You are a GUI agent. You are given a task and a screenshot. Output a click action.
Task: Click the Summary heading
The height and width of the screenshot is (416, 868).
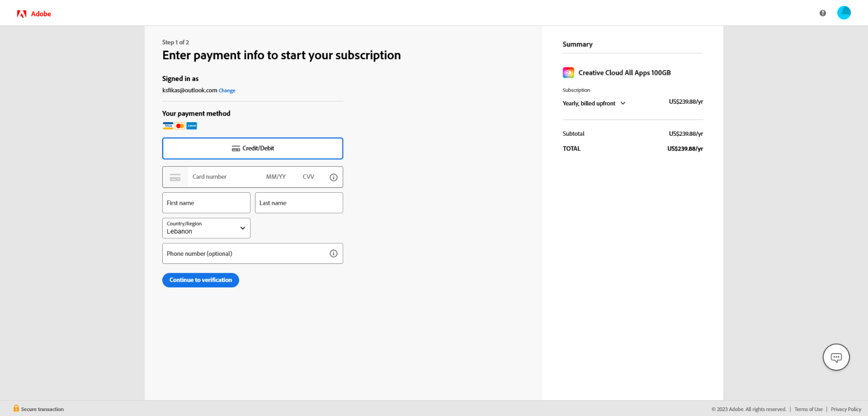coord(577,45)
